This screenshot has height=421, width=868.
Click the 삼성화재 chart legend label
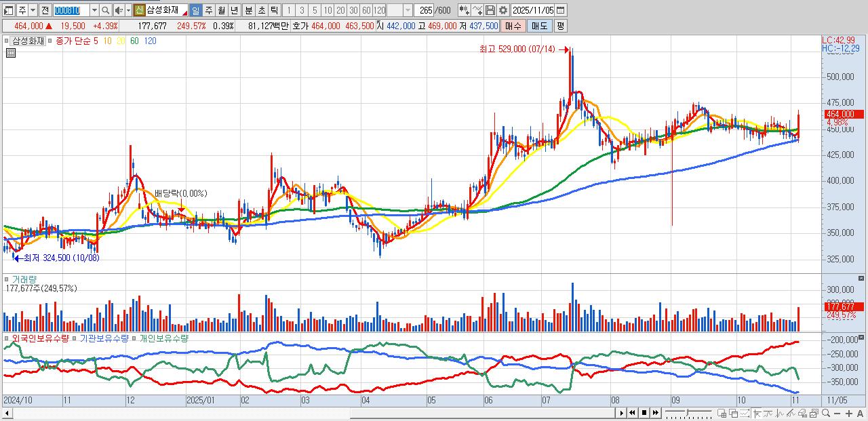point(28,41)
